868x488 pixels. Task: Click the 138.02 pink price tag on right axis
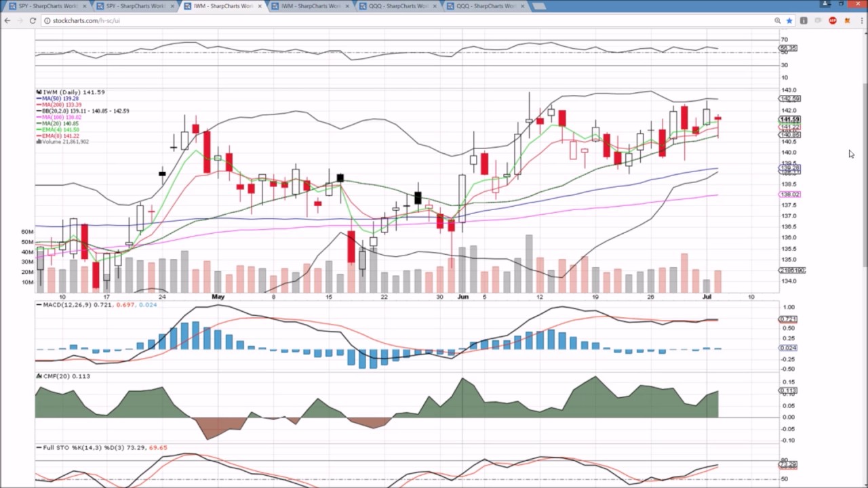790,195
